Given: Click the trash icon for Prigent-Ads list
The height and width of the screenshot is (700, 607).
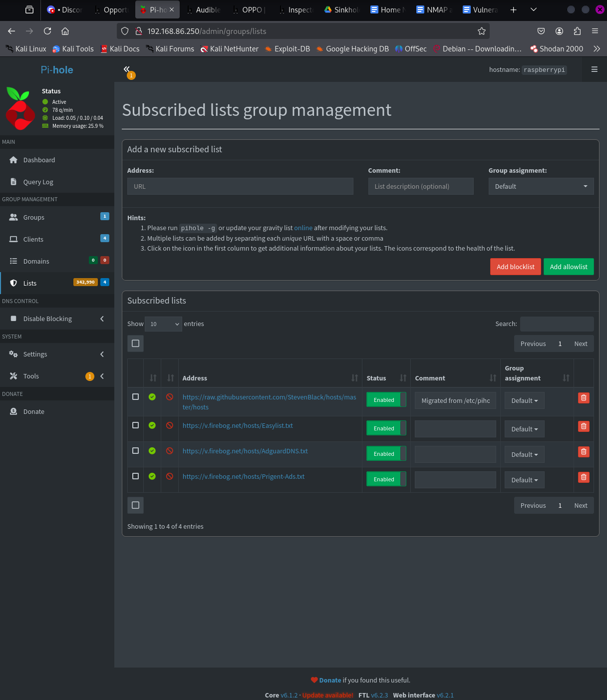Looking at the screenshot, I should [584, 477].
